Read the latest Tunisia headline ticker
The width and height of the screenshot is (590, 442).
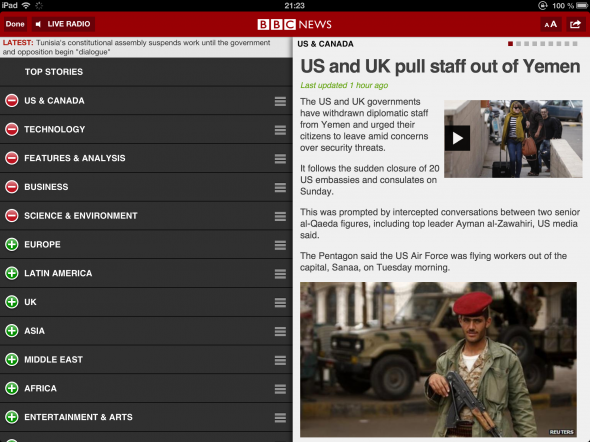pyautogui.click(x=146, y=47)
